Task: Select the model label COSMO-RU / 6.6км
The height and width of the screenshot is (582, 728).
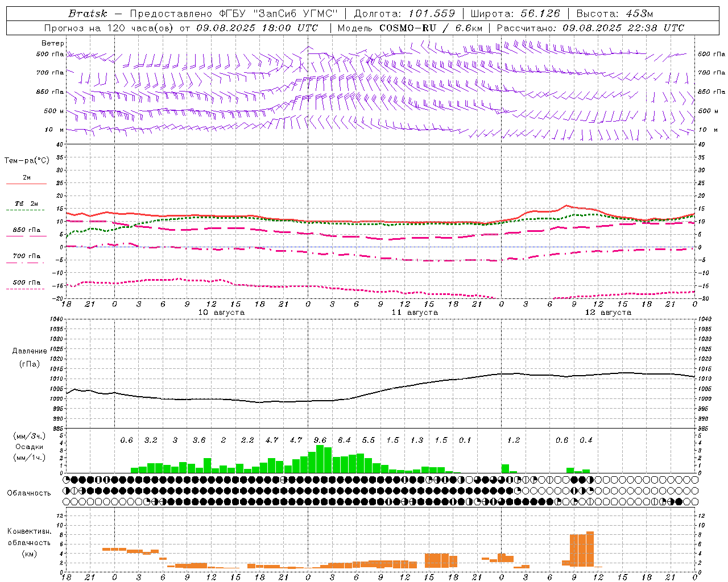Action: pos(431,28)
